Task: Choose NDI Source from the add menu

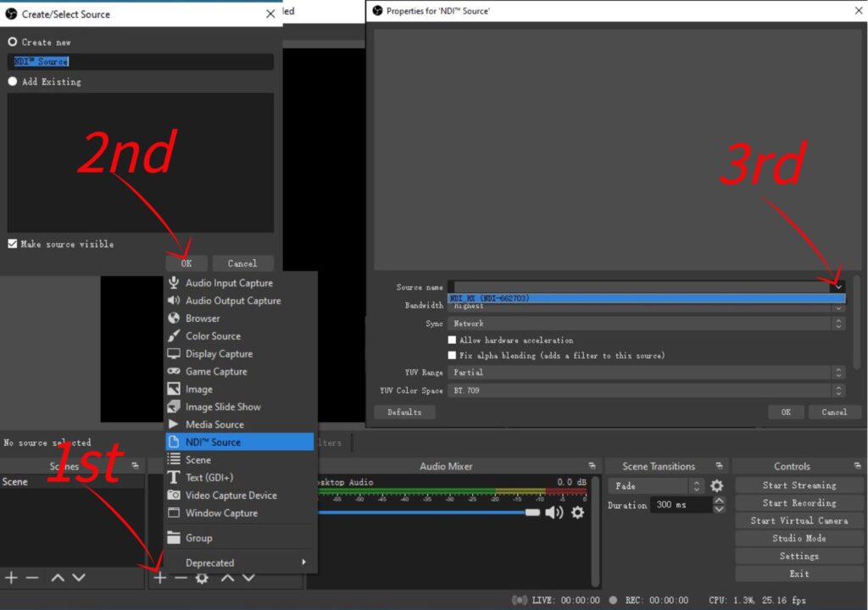Action: (x=240, y=441)
